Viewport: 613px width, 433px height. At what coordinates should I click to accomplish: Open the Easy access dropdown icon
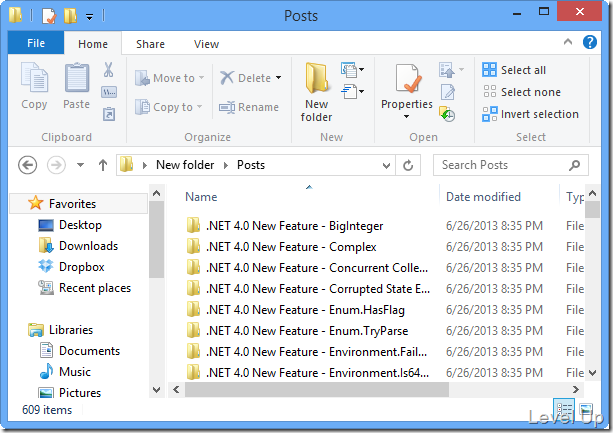[353, 91]
